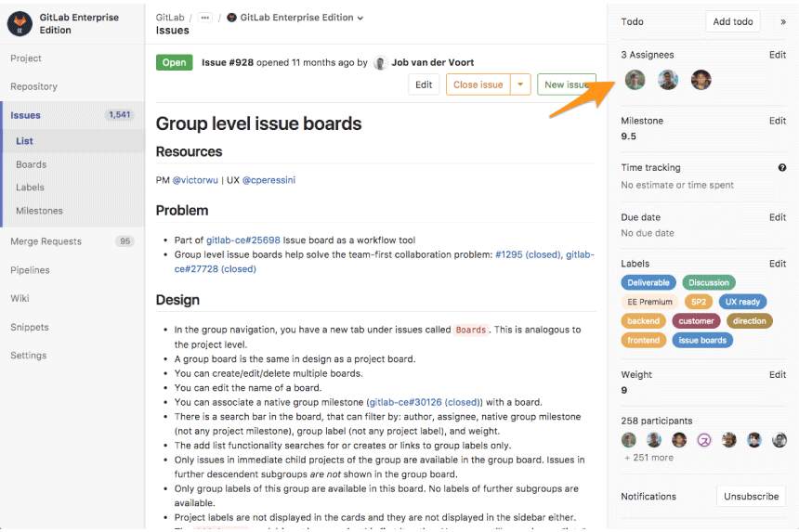799x532 pixels.
Task: Open the time tracking help icon
Action: (x=782, y=167)
